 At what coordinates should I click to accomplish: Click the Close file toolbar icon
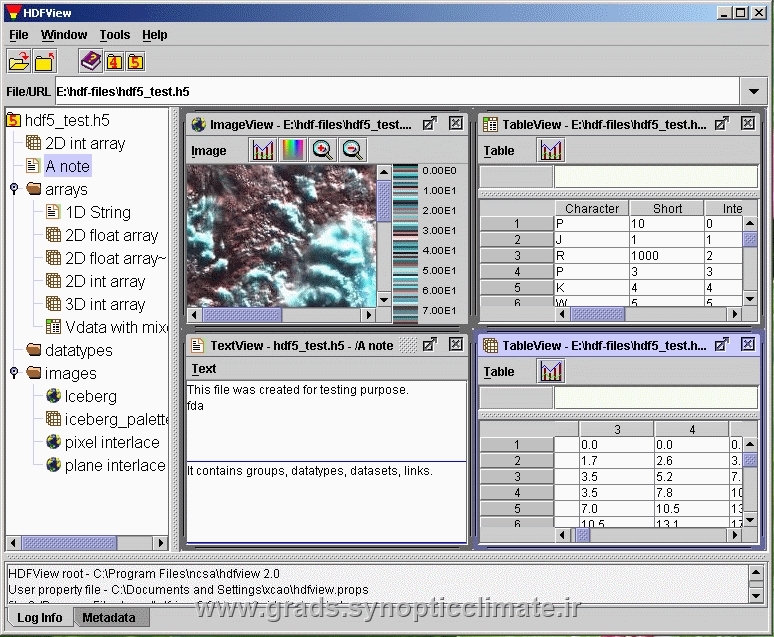(x=44, y=62)
